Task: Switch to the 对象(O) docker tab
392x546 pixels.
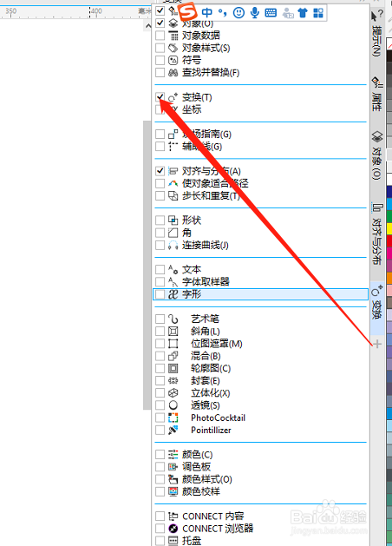Action: click(x=376, y=155)
